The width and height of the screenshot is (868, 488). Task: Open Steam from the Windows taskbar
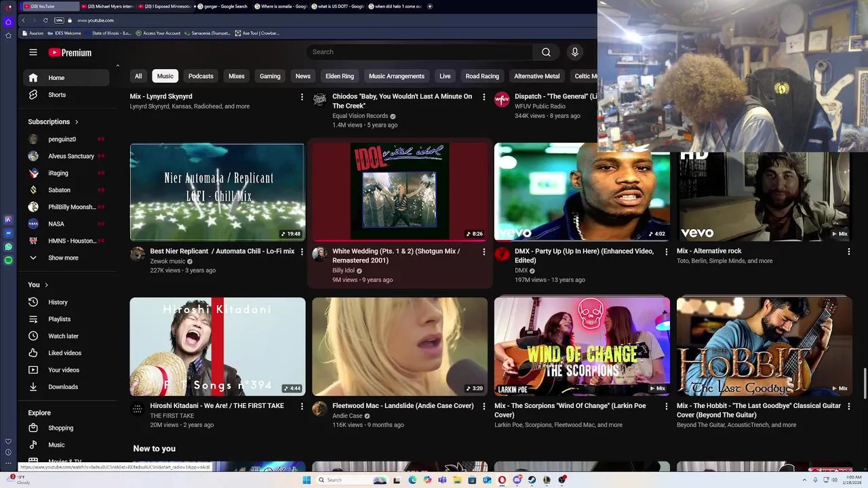click(x=532, y=480)
